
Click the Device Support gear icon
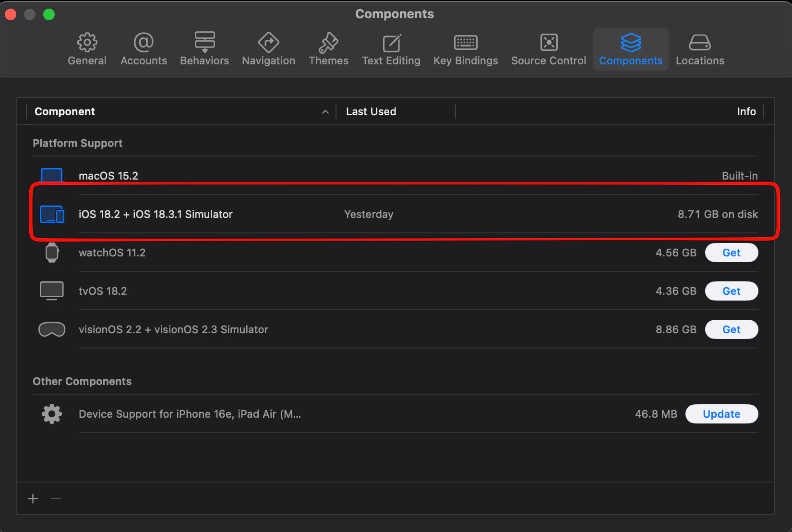52,414
